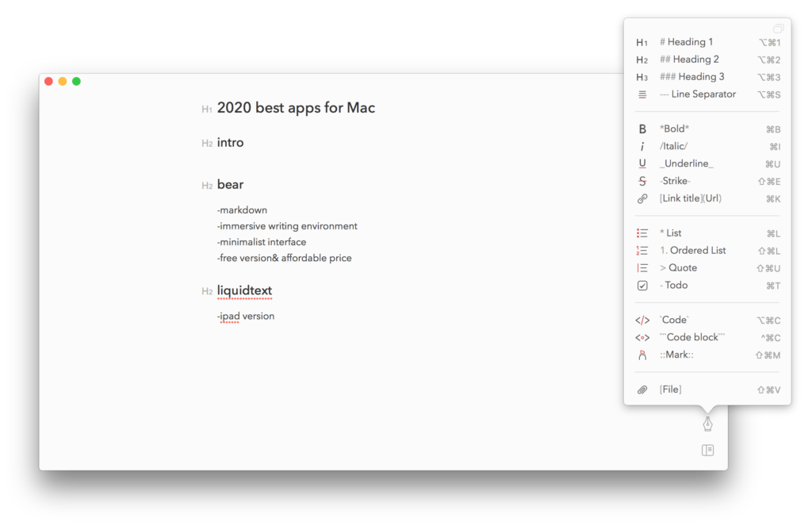812x526 pixels.
Task: Detach the popup using top-right icon
Action: point(778,29)
